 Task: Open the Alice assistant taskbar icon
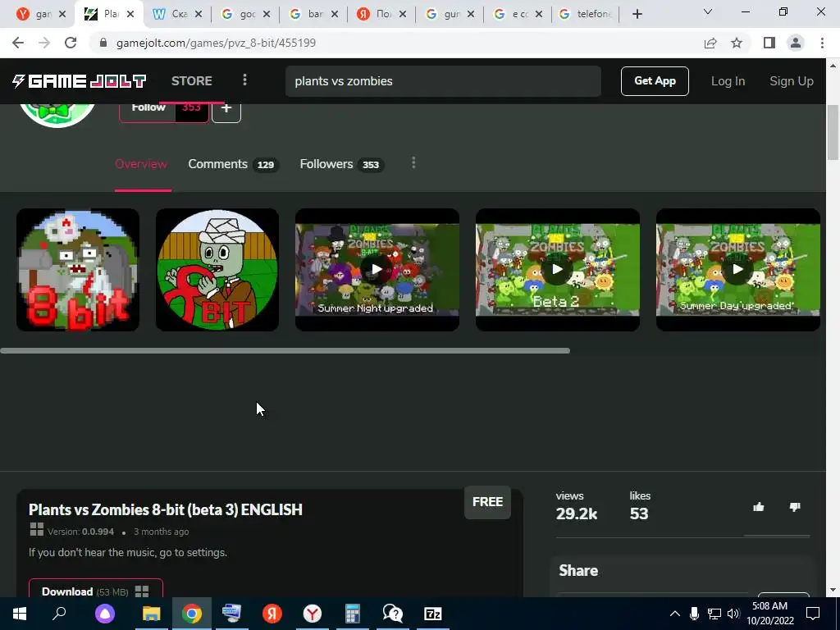[105, 614]
